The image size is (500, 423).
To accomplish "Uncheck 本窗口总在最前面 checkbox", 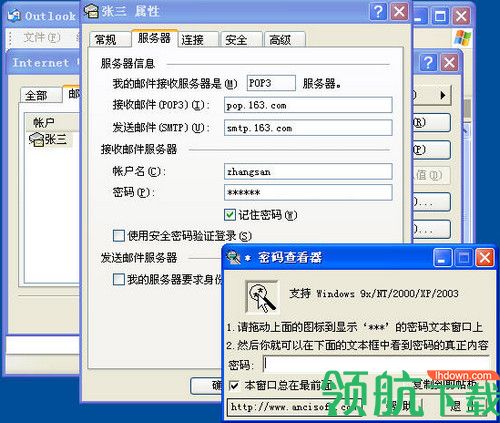I will (234, 386).
